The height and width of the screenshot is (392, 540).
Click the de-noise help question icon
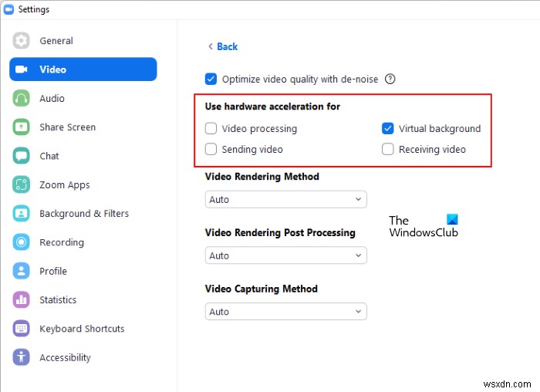[x=390, y=79]
